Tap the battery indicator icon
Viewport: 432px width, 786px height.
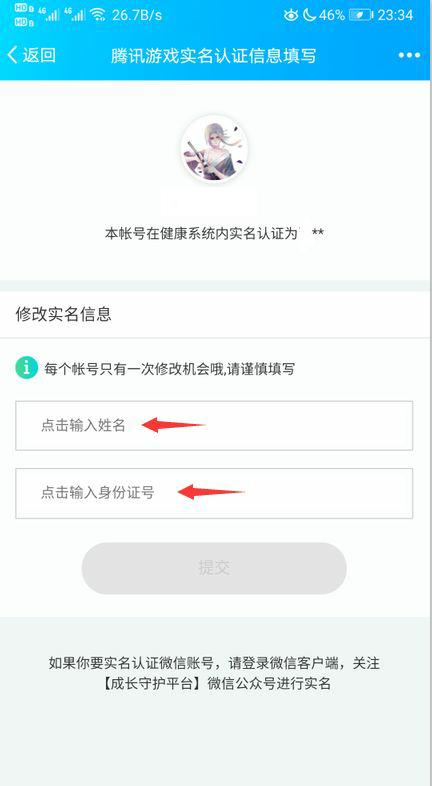coord(361,15)
